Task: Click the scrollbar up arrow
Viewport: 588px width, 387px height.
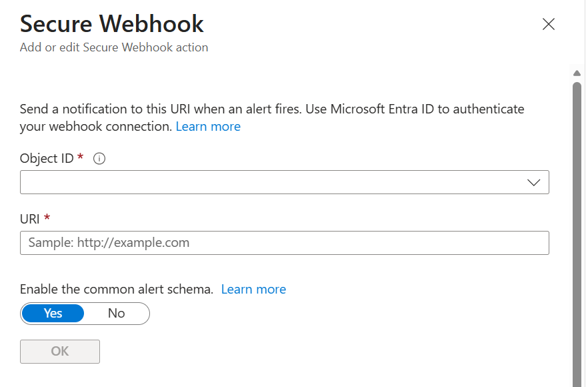Action: 577,73
